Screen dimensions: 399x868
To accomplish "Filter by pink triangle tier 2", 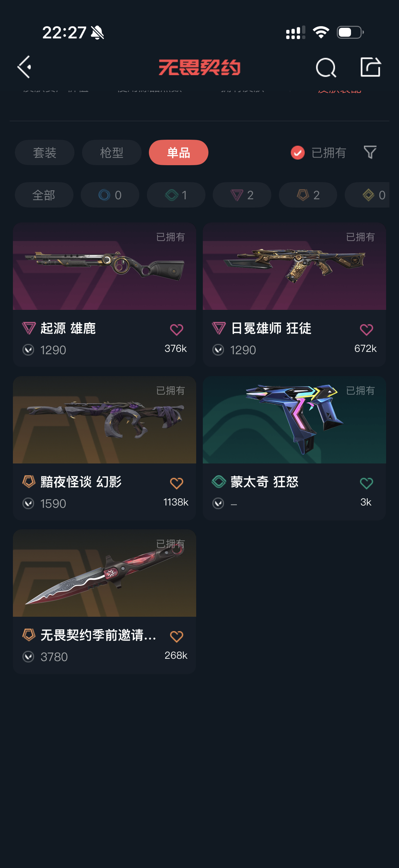I will [x=242, y=195].
